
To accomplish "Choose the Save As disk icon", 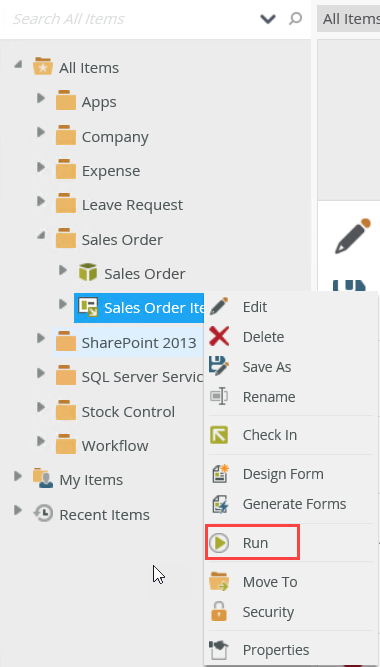I will (219, 366).
